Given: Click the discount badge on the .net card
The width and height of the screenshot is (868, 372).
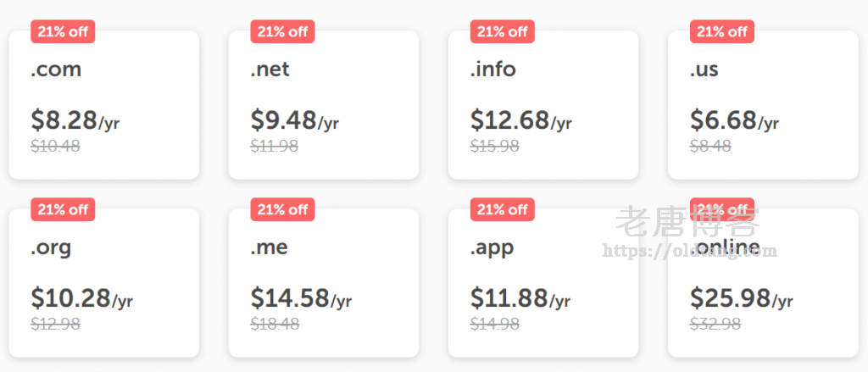Looking at the screenshot, I should pyautogui.click(x=282, y=31).
